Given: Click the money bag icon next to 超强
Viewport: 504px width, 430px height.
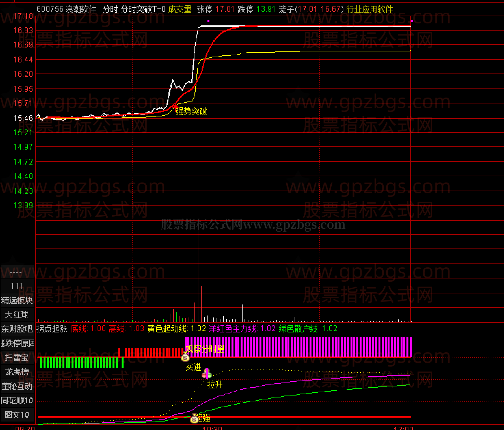Looking at the screenshot, I should click(x=194, y=418).
